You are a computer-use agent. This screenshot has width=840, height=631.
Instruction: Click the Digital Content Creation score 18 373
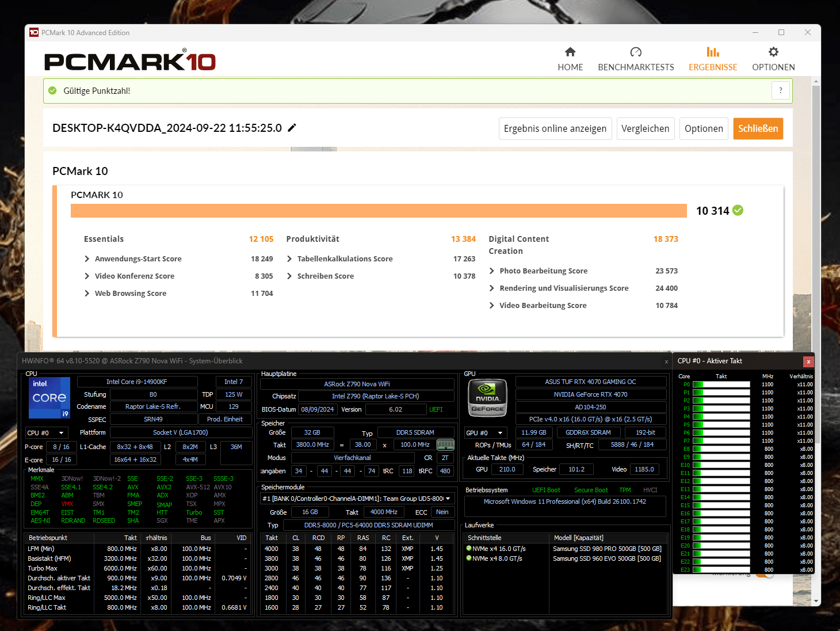click(666, 239)
